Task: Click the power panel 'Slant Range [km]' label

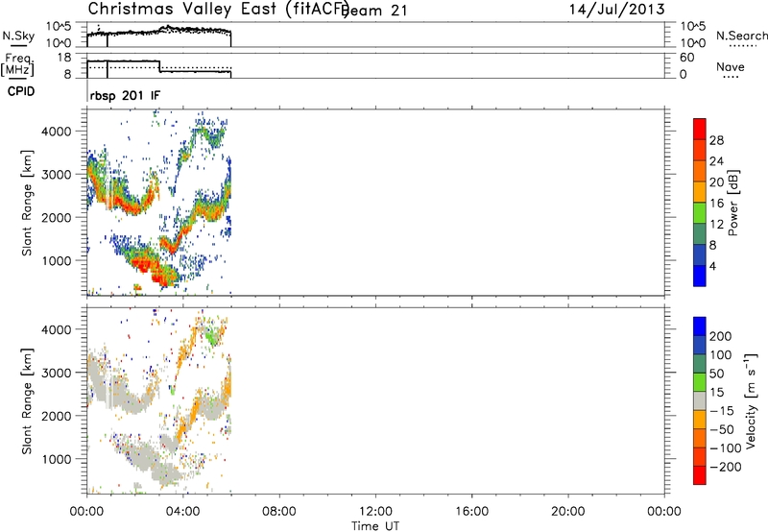Action: (27, 203)
